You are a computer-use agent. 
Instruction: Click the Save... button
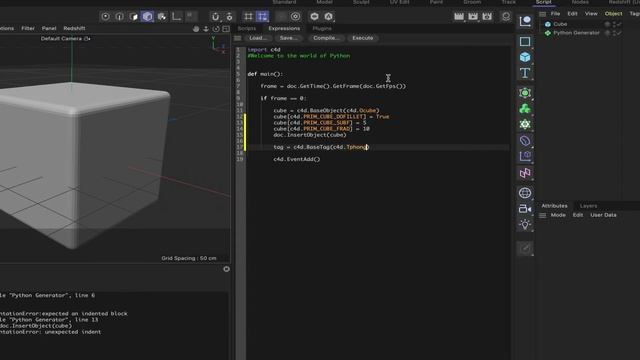pos(289,38)
